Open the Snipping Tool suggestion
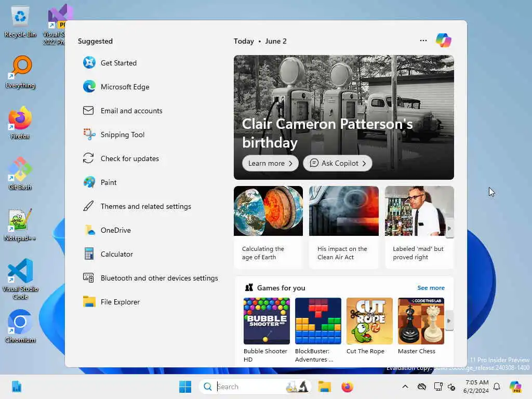The image size is (532, 399). (114, 135)
